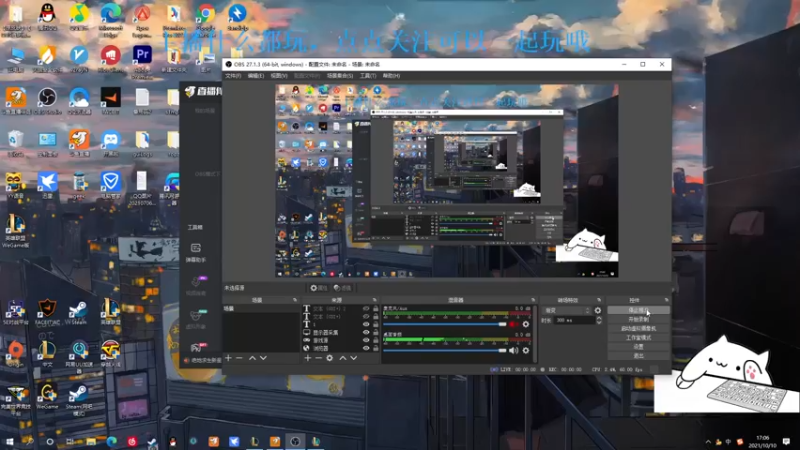Toggle eye icon for text source named 1
Screen dimensions: 800x450
click(x=366, y=324)
